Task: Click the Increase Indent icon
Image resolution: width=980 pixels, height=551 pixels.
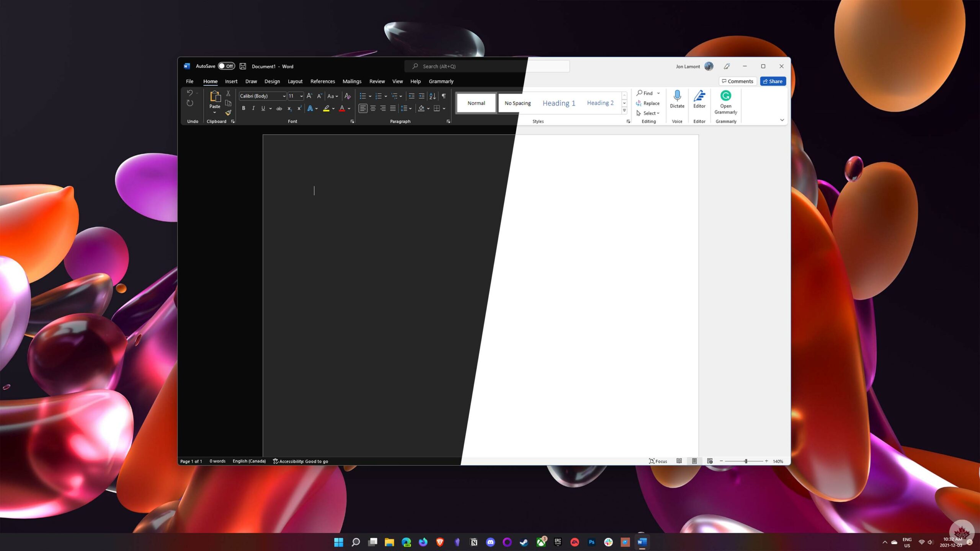Action: tap(421, 96)
